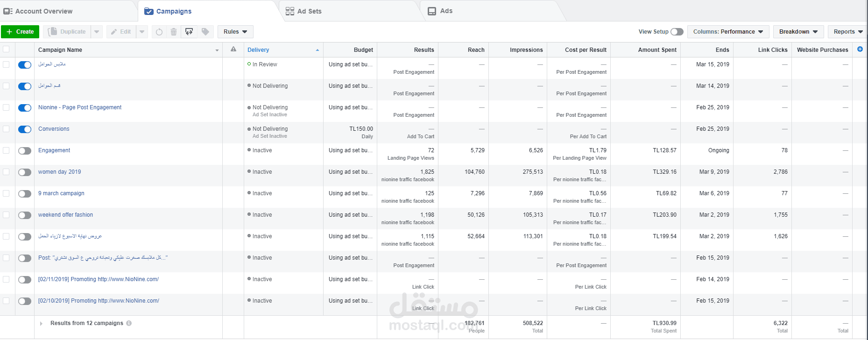Open the Engagement campaign link
Image resolution: width=868 pixels, height=340 pixels.
point(54,150)
